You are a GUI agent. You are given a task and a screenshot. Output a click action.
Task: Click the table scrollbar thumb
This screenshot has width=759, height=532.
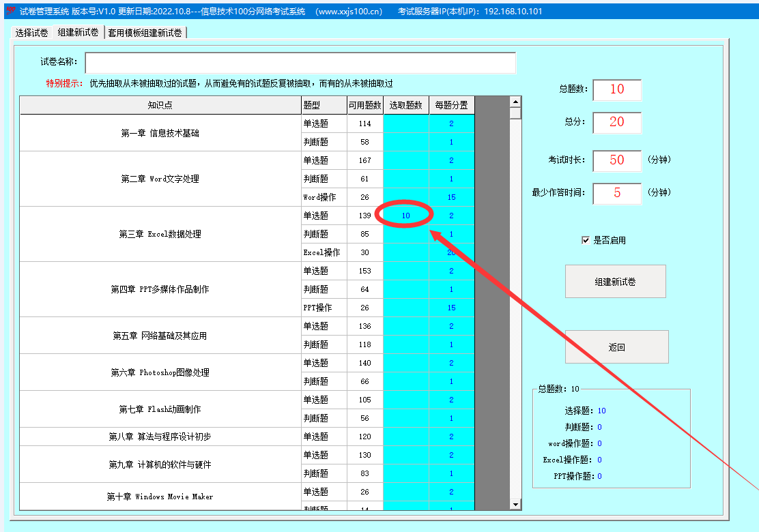[x=515, y=113]
